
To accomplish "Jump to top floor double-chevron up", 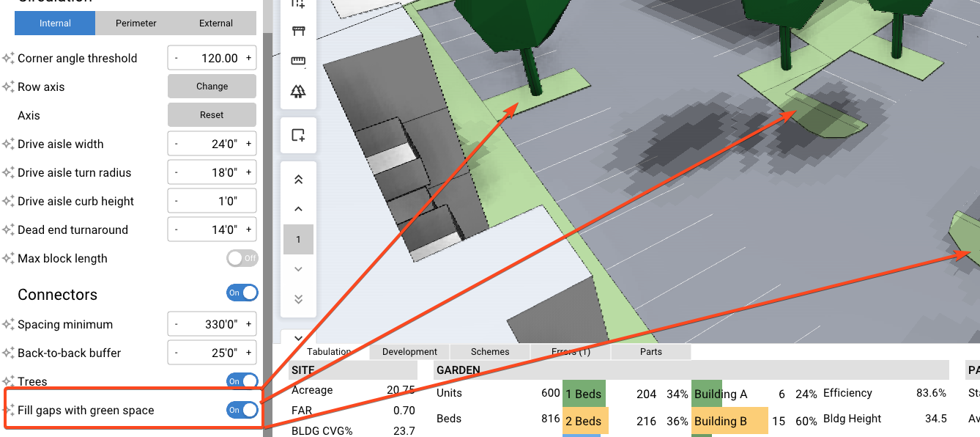I will 298,180.
